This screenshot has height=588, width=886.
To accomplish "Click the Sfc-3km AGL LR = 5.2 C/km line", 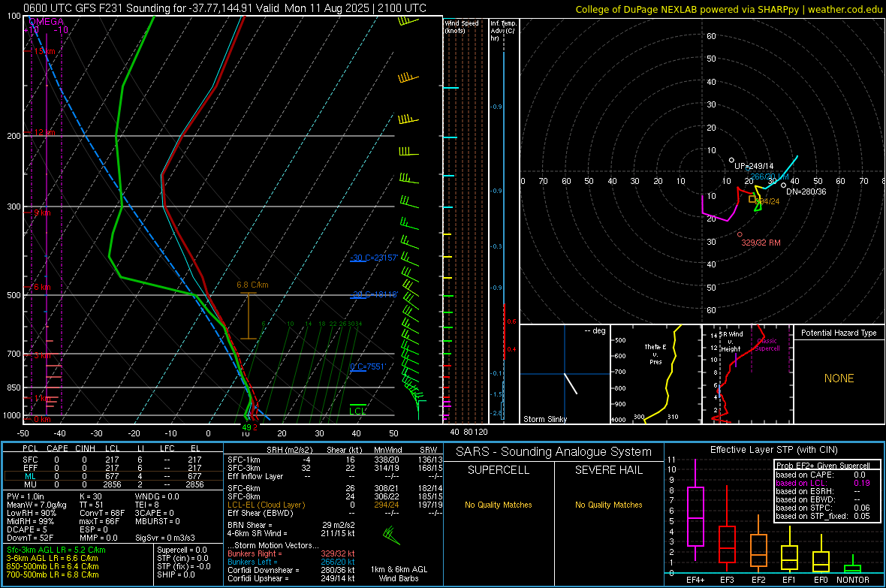I will pos(56,550).
